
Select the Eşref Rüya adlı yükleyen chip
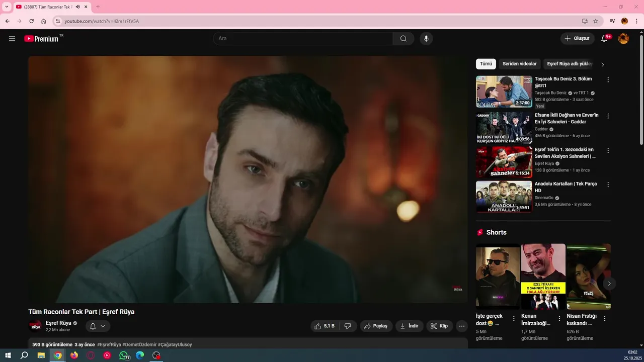click(570, 64)
